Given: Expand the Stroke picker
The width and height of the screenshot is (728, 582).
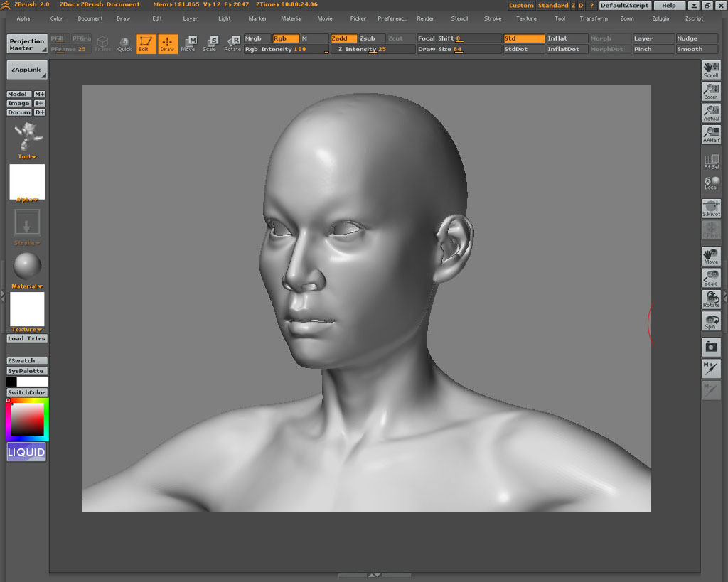Looking at the screenshot, I should [x=26, y=242].
